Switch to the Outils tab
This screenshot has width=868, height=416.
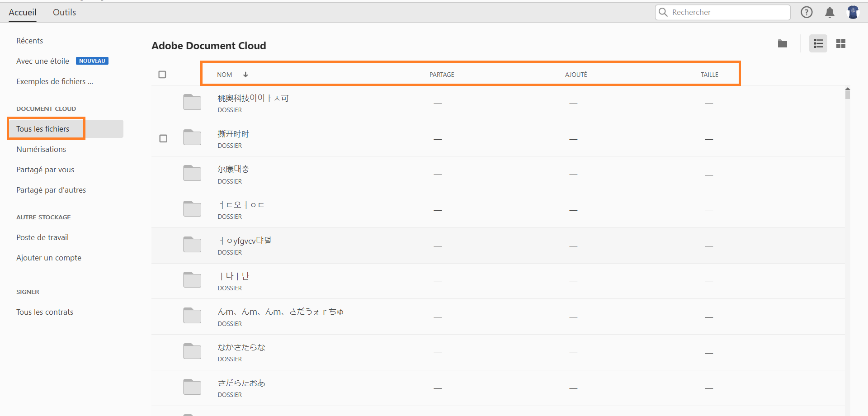64,12
